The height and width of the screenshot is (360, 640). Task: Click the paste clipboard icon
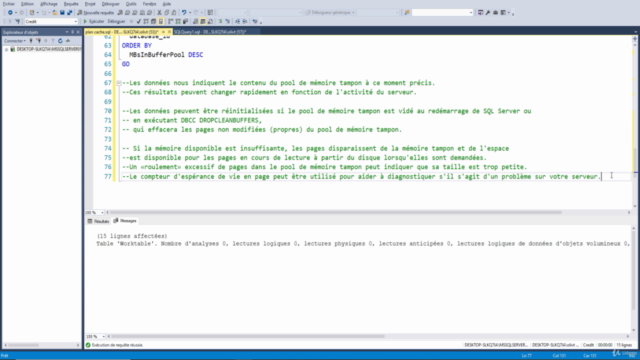(x=174, y=13)
